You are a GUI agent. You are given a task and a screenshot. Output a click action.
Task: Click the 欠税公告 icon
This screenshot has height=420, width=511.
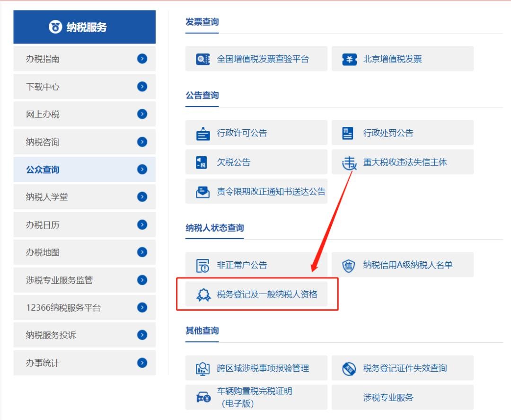[x=201, y=162]
